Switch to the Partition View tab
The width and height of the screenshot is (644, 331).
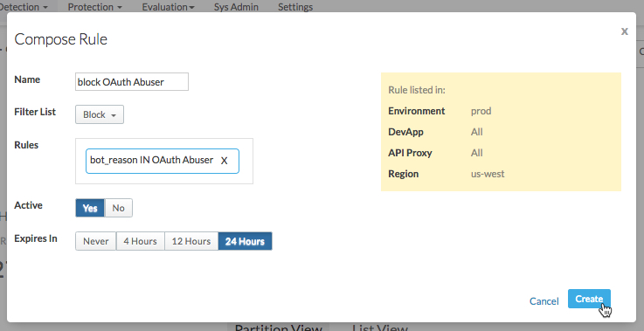(x=279, y=328)
